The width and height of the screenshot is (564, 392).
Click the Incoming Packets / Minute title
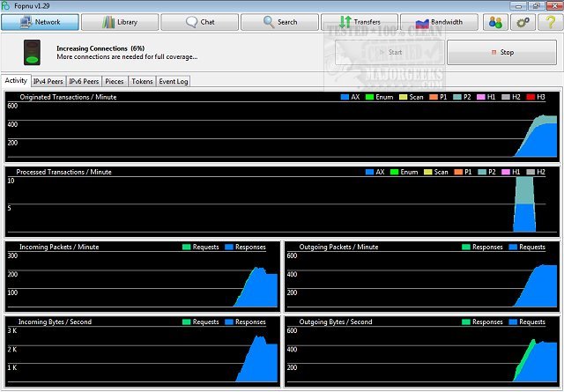click(59, 247)
